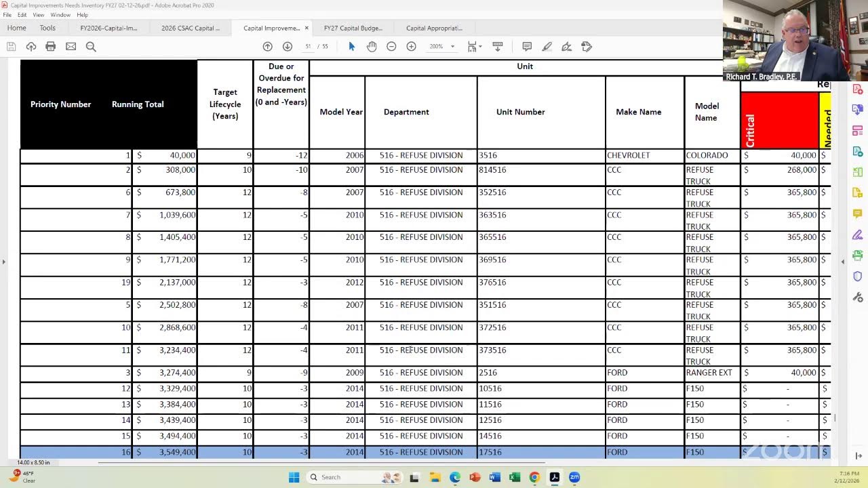Open Scan & OCR tool in right pane
This screenshot has width=868, height=488.
pyautogui.click(x=857, y=256)
